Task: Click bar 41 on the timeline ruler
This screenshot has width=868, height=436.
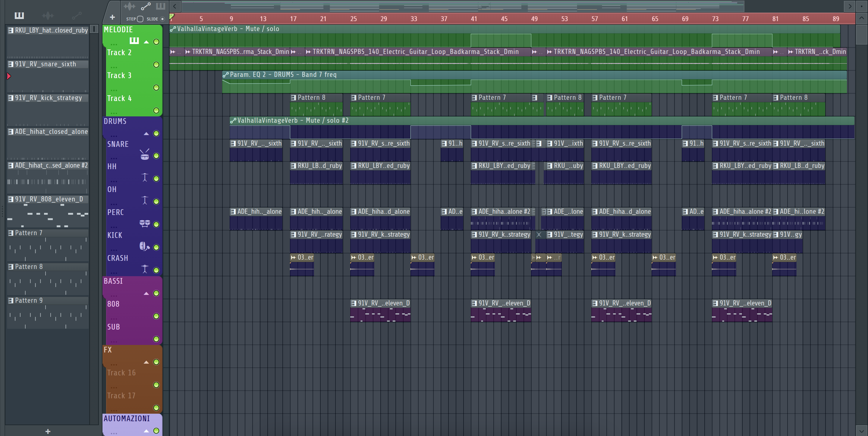Action: (x=474, y=19)
